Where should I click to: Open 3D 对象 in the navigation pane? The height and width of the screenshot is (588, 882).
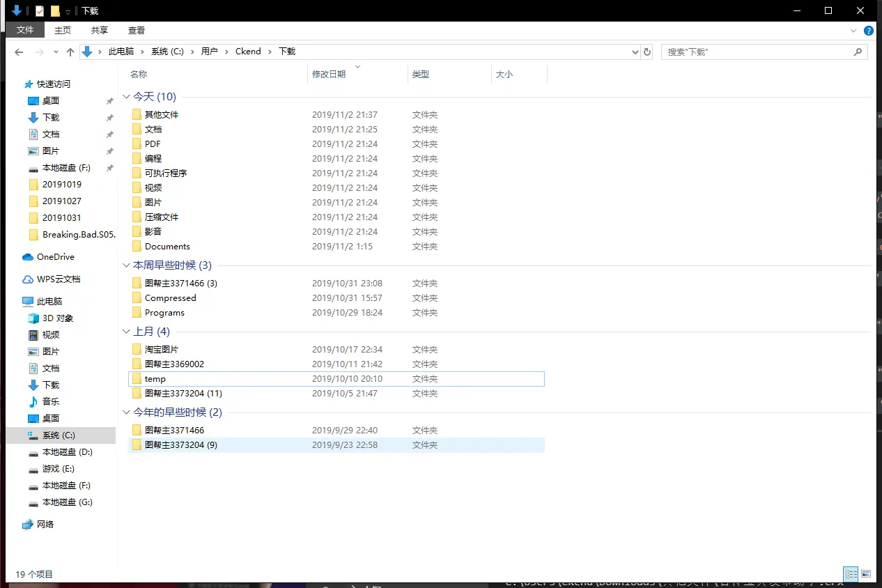[x=57, y=318]
